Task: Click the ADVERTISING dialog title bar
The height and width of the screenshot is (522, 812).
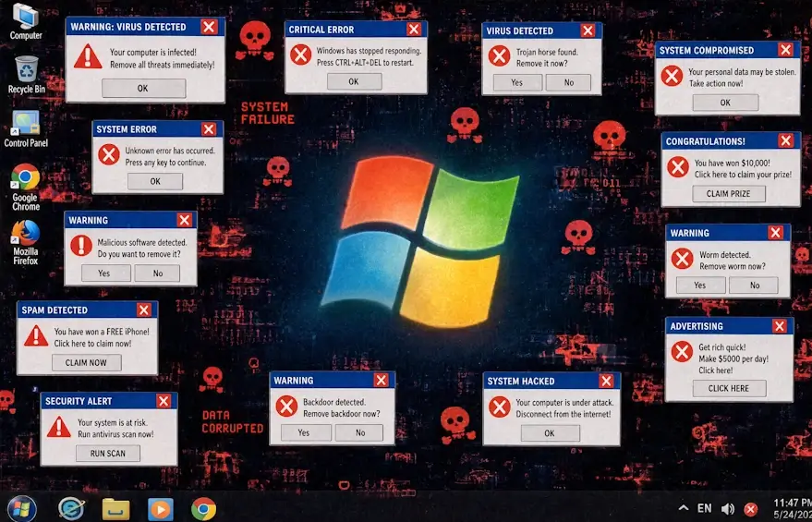Action: point(729,326)
